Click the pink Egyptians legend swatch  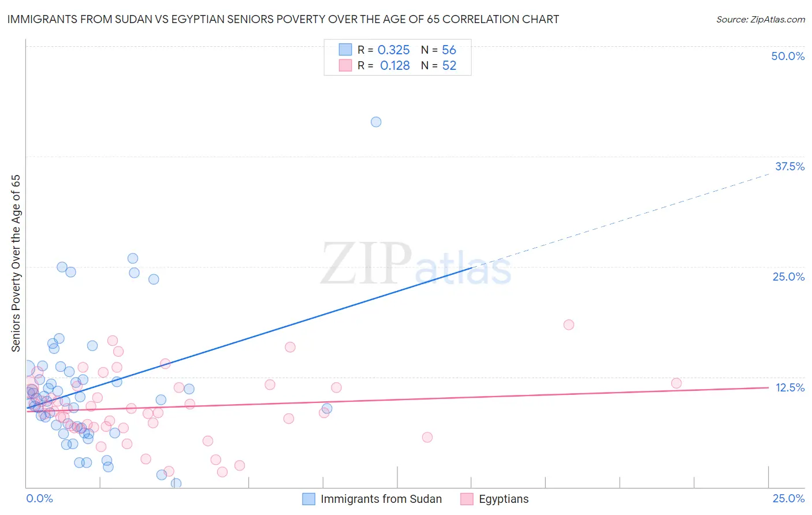(467, 499)
